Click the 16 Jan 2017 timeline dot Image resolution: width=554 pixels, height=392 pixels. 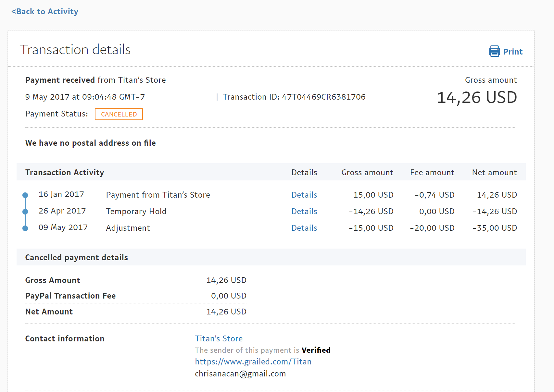pos(25,195)
